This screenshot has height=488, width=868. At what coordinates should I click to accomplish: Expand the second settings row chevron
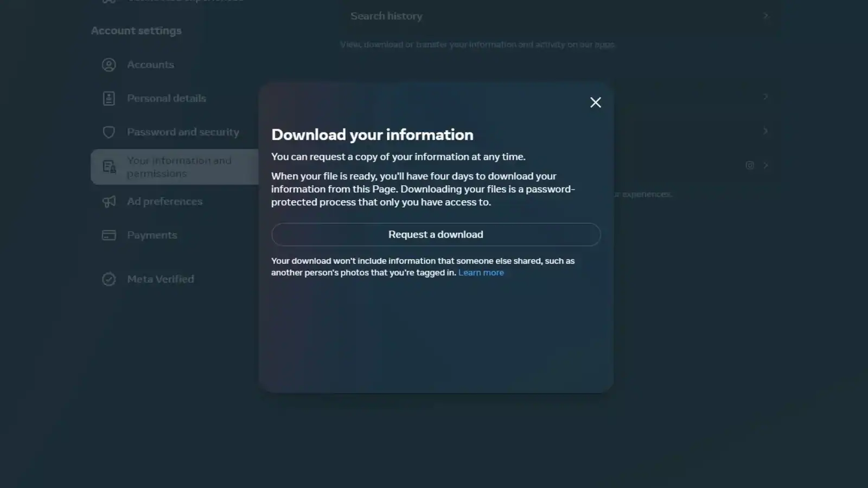pyautogui.click(x=765, y=97)
